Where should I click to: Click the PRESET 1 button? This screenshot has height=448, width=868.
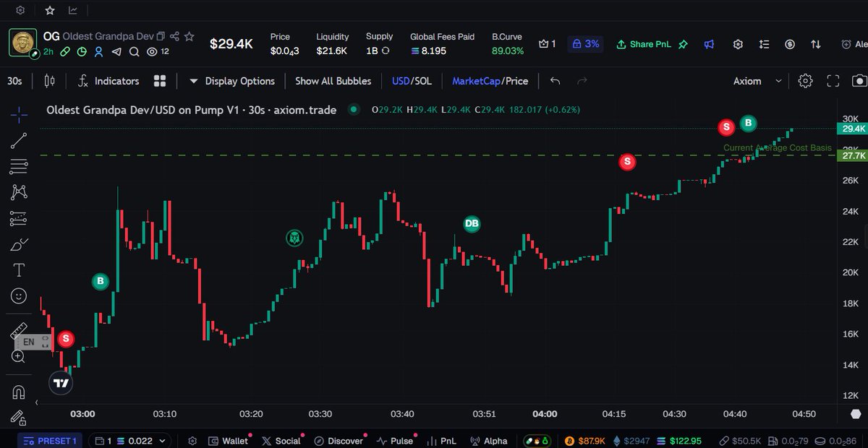click(x=50, y=440)
